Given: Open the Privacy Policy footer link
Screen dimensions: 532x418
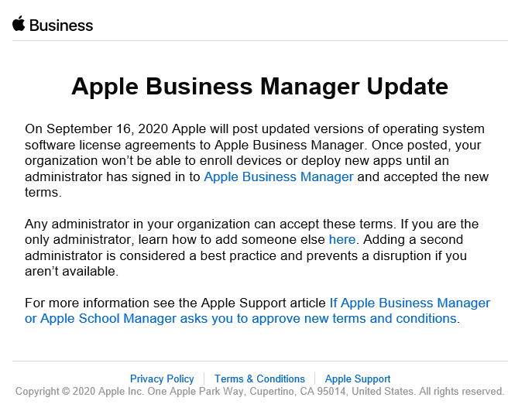Looking at the screenshot, I should pyautogui.click(x=162, y=379).
